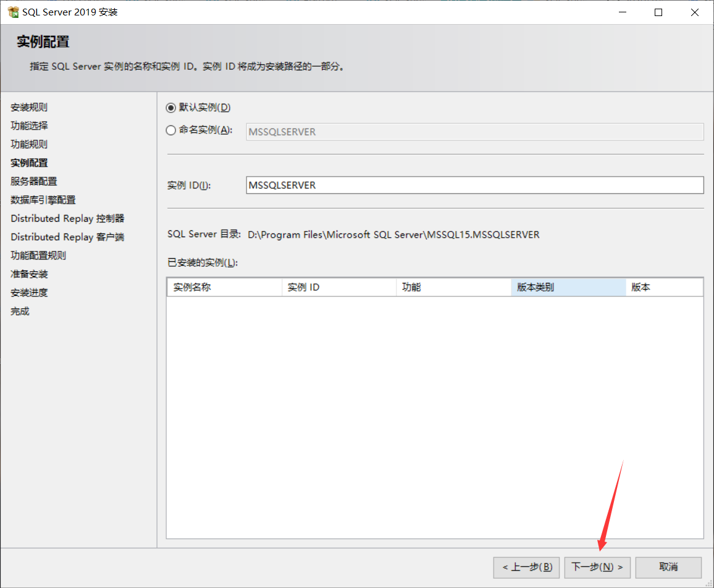Open 数据库引擎配置 step in sidebar
Screen dimensions: 714x588
[43, 200]
